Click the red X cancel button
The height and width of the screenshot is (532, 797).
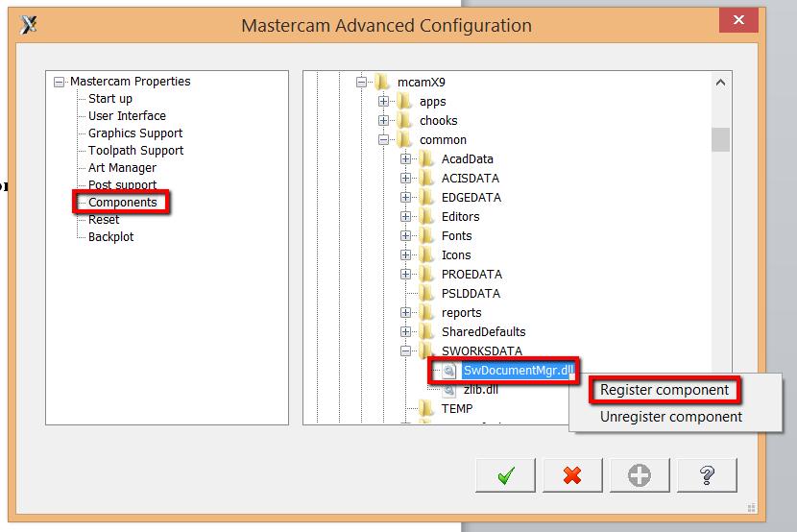click(572, 475)
